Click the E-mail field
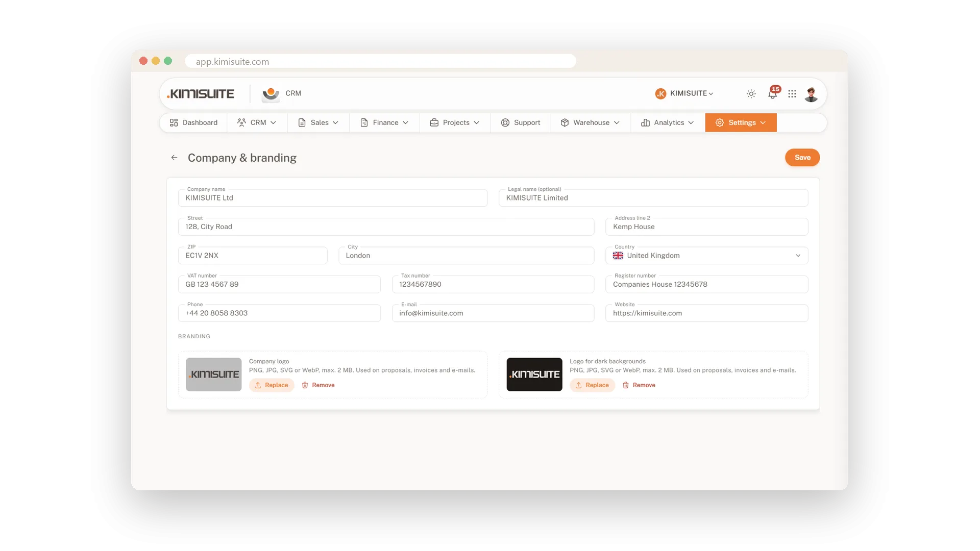Screen dimensions: 980x551 coord(493,313)
